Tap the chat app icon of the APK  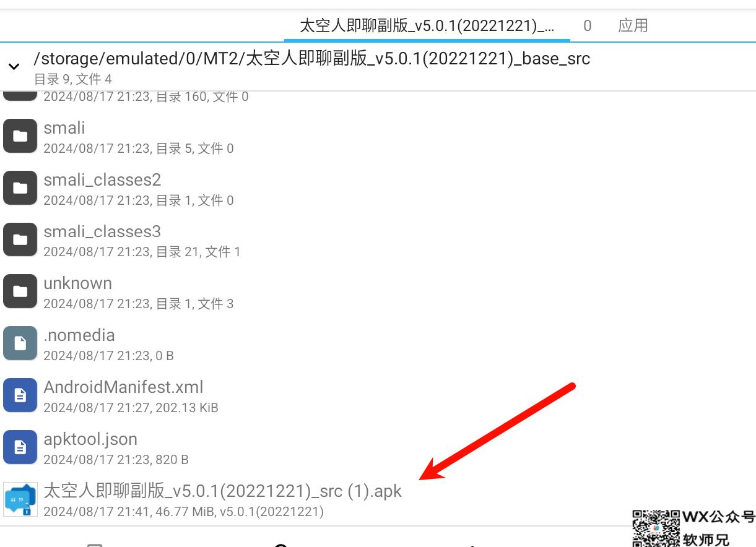click(x=20, y=499)
